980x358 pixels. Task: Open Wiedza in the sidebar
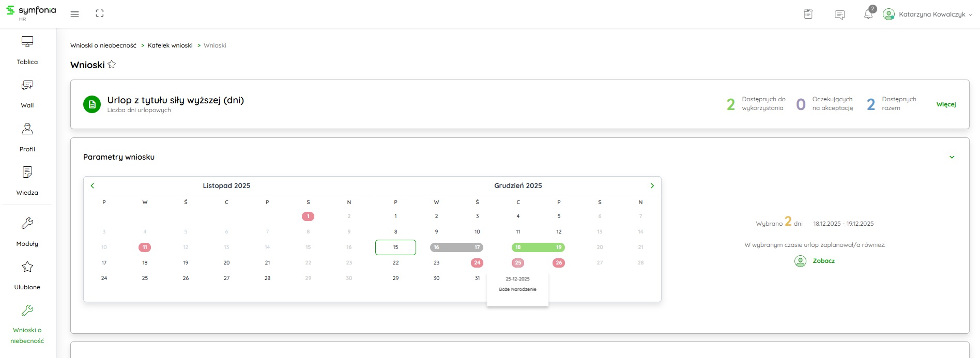click(27, 181)
